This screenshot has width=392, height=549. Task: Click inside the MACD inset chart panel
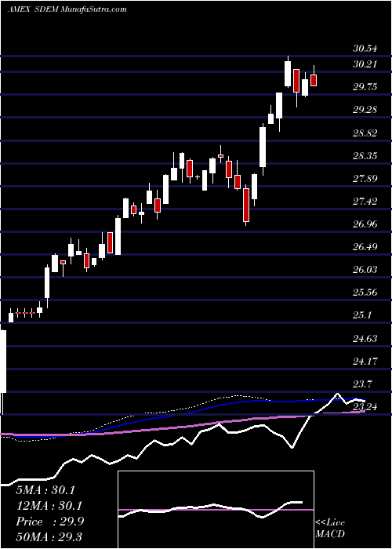pyautogui.click(x=216, y=510)
